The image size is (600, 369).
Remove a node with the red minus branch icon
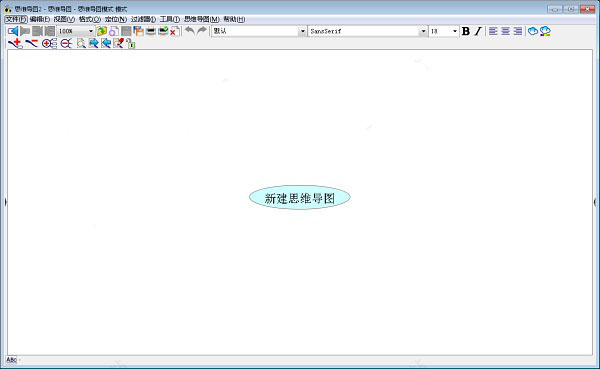(32, 43)
